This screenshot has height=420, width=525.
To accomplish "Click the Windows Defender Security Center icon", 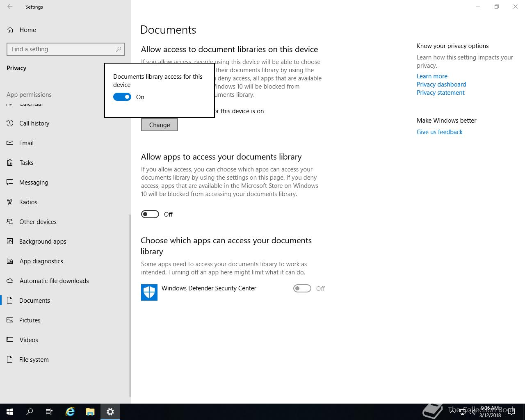I will pyautogui.click(x=149, y=292).
